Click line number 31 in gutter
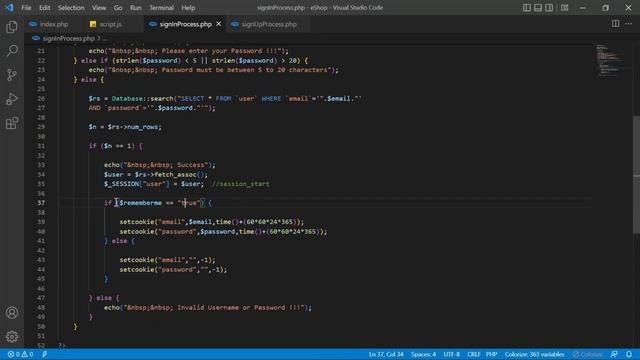 point(41,146)
